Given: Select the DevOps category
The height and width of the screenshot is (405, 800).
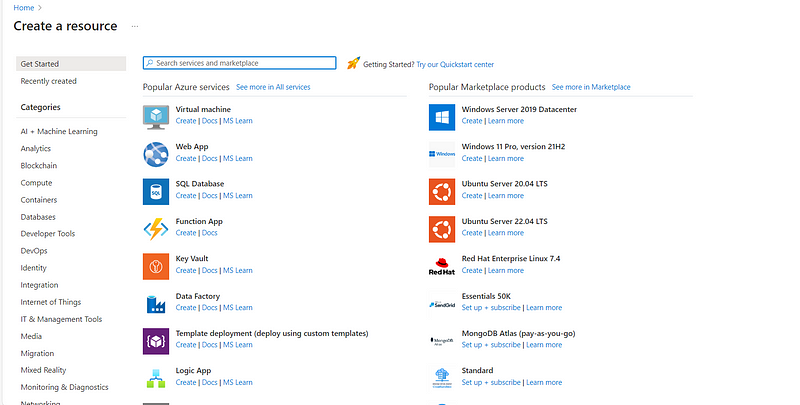Looking at the screenshot, I should tap(34, 251).
